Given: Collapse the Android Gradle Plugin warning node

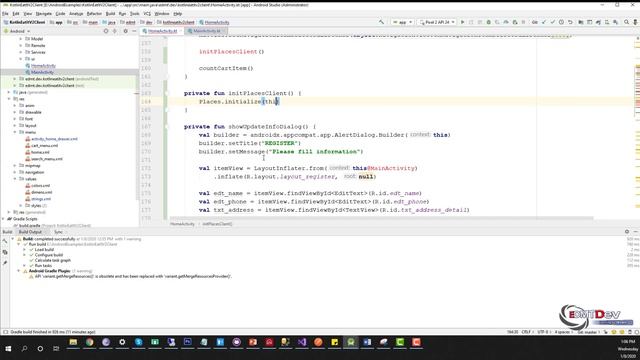Looking at the screenshot, I should pos(18,271).
